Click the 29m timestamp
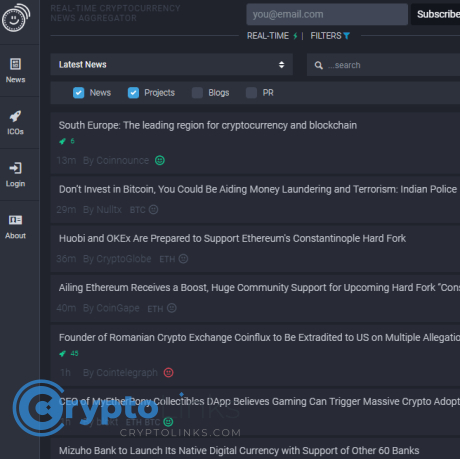Screen dimensions: 460x459 (66, 209)
